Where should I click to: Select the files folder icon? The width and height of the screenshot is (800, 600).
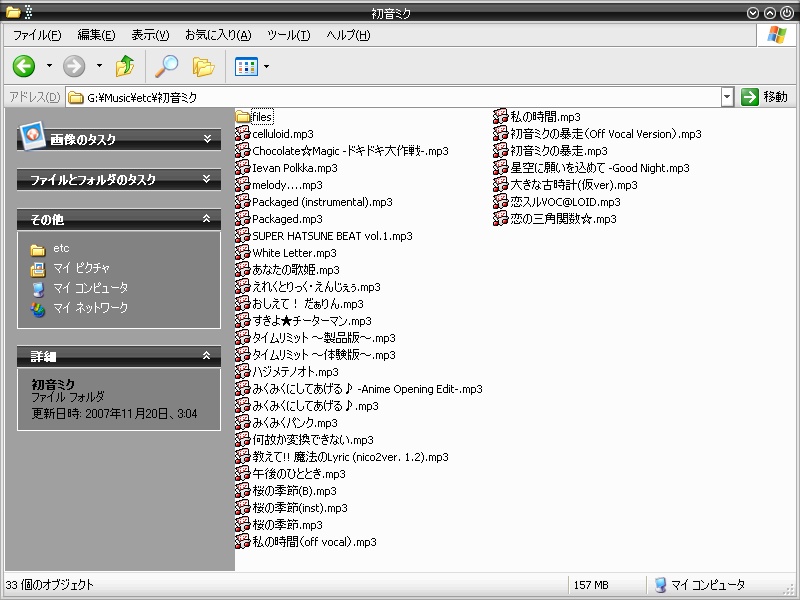tap(243, 117)
